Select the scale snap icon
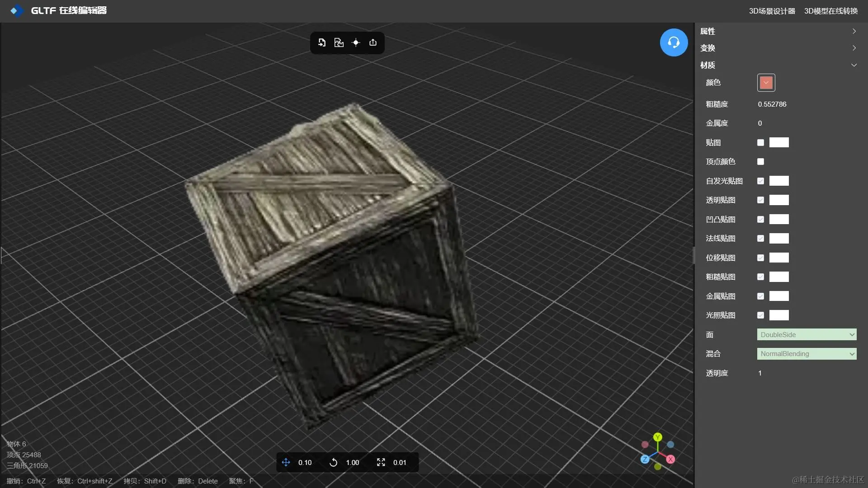 (x=381, y=462)
